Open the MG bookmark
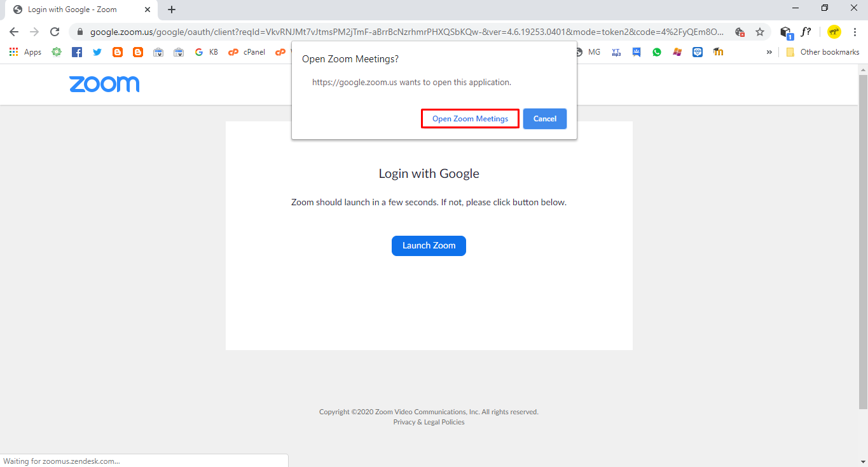868x467 pixels. 589,52
